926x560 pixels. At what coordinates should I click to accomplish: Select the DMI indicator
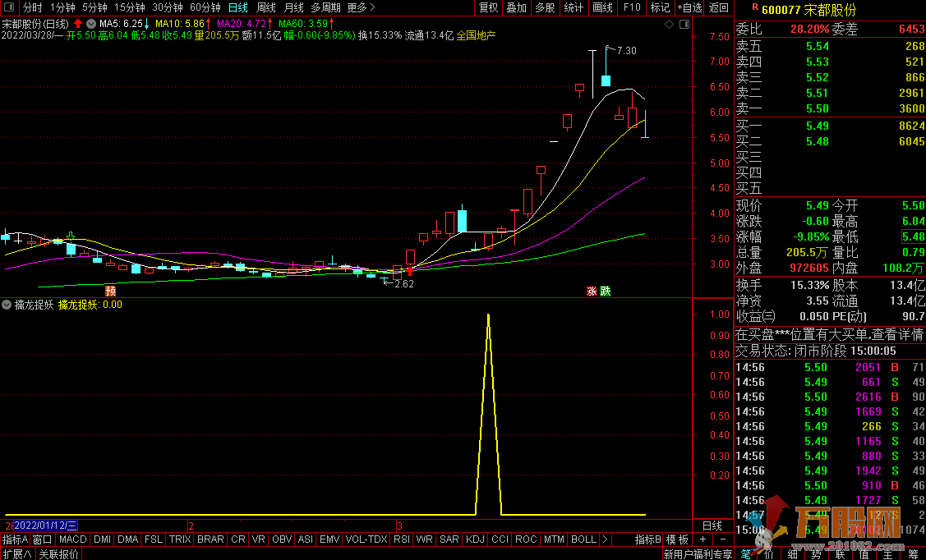(x=102, y=539)
